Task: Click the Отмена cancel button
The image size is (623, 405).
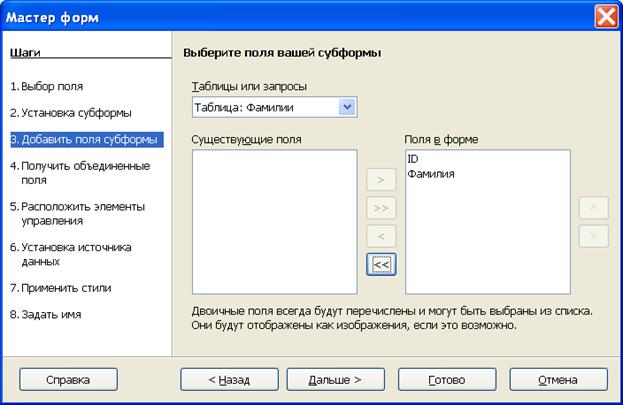Action: pyautogui.click(x=557, y=380)
